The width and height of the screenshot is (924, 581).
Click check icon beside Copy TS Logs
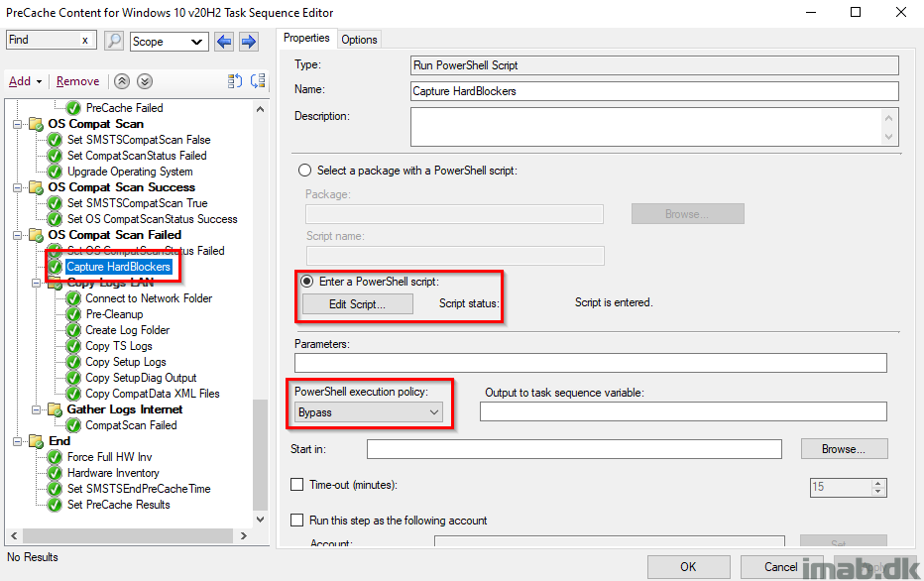[x=73, y=346]
